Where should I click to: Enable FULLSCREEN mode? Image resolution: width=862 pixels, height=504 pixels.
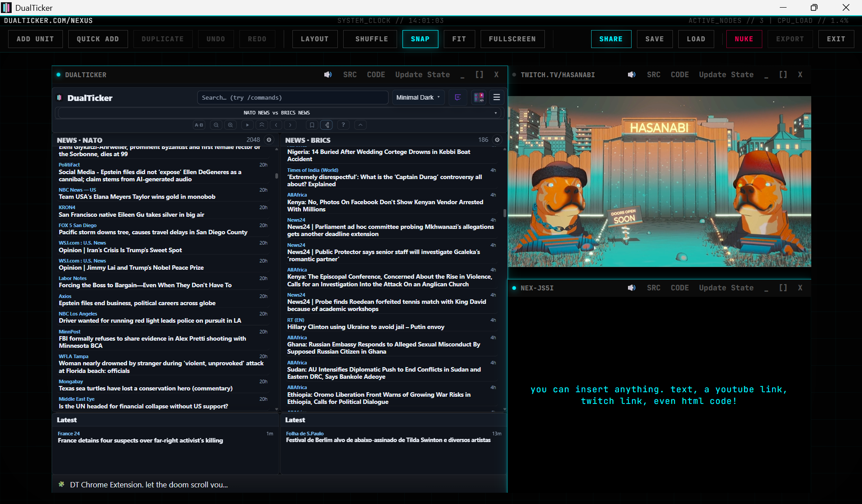coord(512,39)
